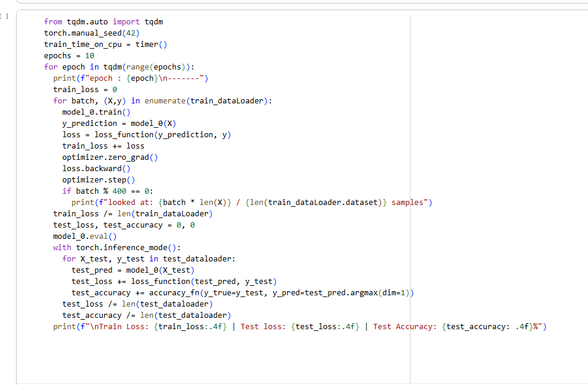Click on the optimizer.step() line
This screenshot has width=588, height=385.
click(x=99, y=180)
